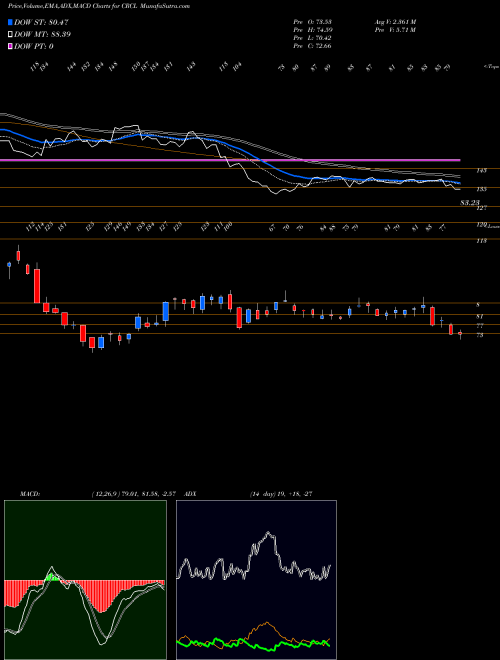500x660 pixels.
Task: Click the Pre C: 72.66 value
Action: pos(312,46)
